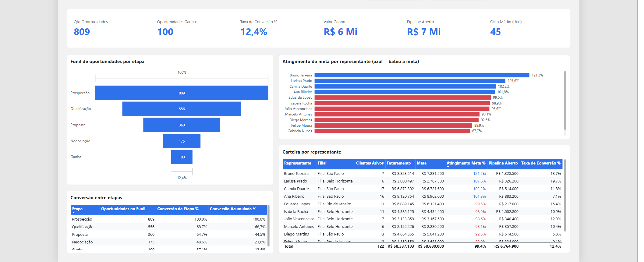The width and height of the screenshot is (644, 262).
Task: Click Larissa Prado's blue bar in the meta chart
Action: 410,81
